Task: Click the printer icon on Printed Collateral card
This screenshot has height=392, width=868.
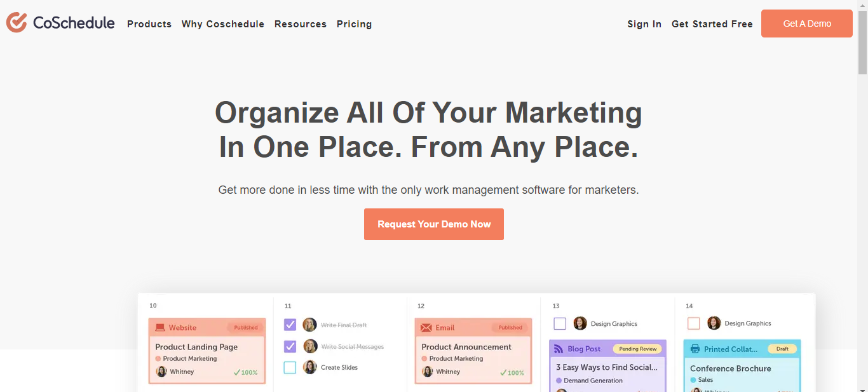Action: [695, 349]
